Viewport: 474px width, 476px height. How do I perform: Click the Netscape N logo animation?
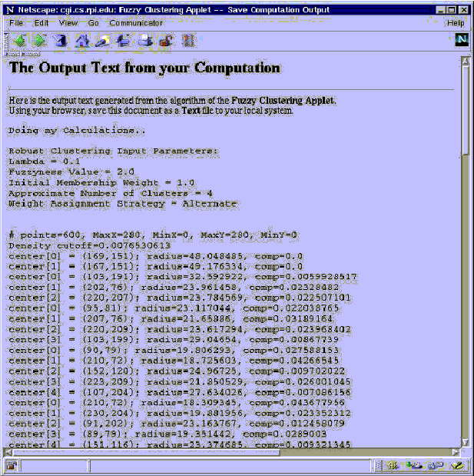(462, 40)
